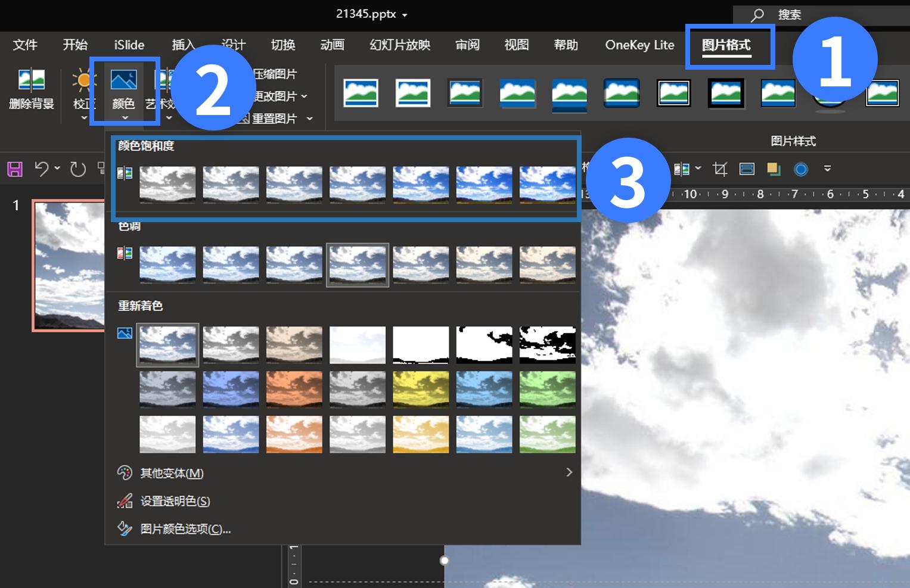
Task: Click Compress Pictures (压缩图片) button
Action: (x=274, y=74)
